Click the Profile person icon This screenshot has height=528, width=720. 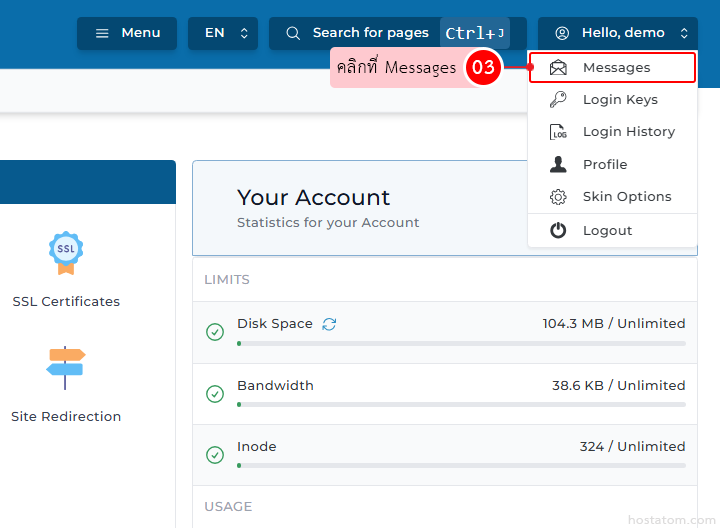click(558, 165)
